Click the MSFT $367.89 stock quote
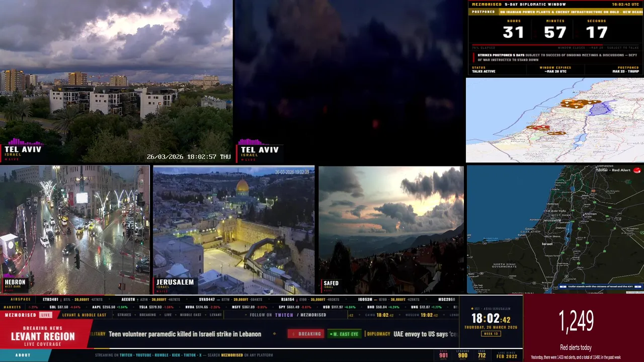The height and width of the screenshot is (362, 644). (x=250, y=307)
